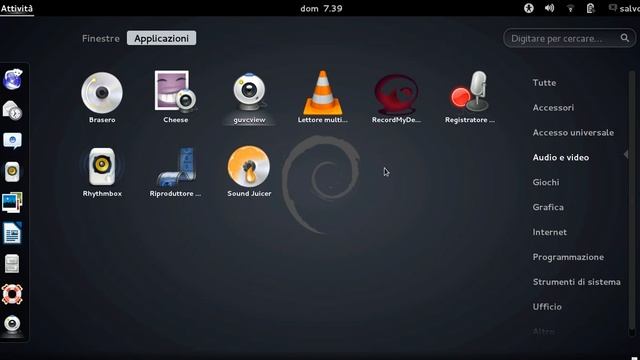This screenshot has width=640, height=360.
Task: Select the Grafica category
Action: click(548, 207)
